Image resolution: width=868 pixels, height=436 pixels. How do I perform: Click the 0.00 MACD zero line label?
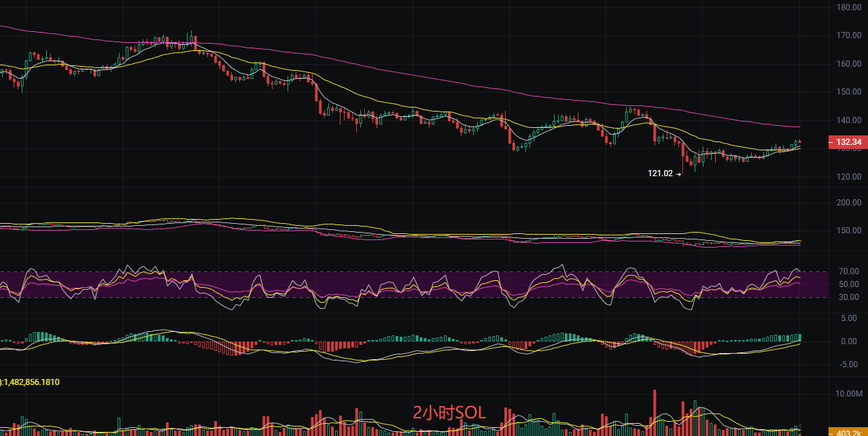click(x=849, y=341)
